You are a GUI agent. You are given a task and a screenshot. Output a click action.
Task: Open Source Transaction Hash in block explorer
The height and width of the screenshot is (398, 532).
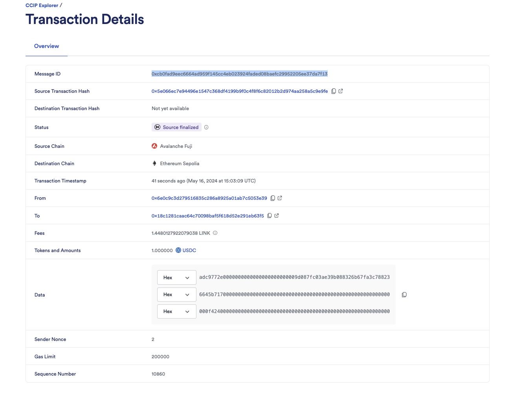point(340,91)
